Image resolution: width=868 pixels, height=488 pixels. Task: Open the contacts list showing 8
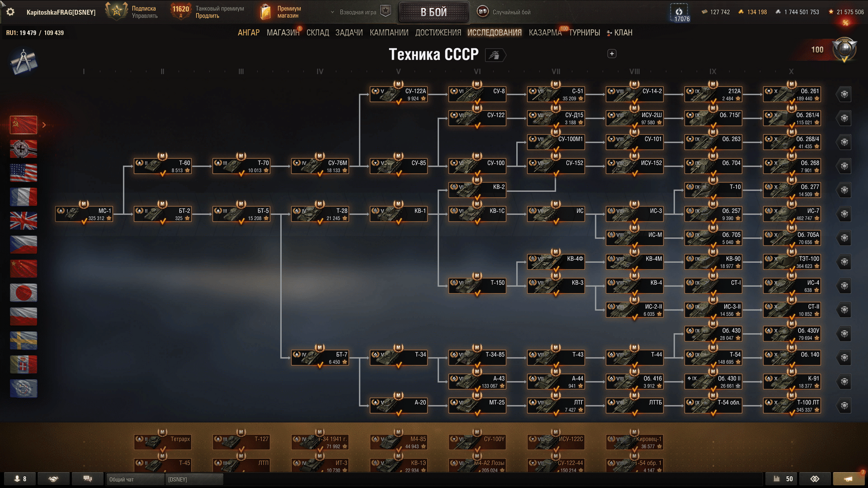point(20,479)
